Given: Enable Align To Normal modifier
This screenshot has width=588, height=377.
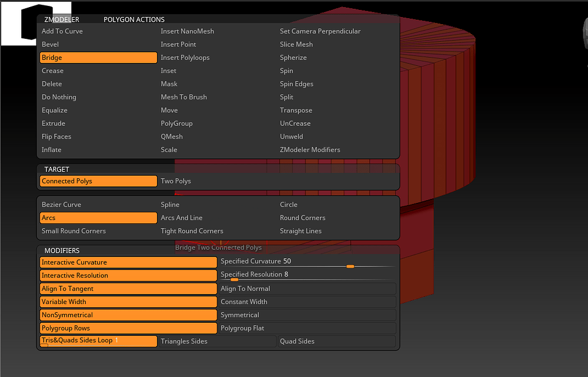Looking at the screenshot, I should pyautogui.click(x=307, y=288).
